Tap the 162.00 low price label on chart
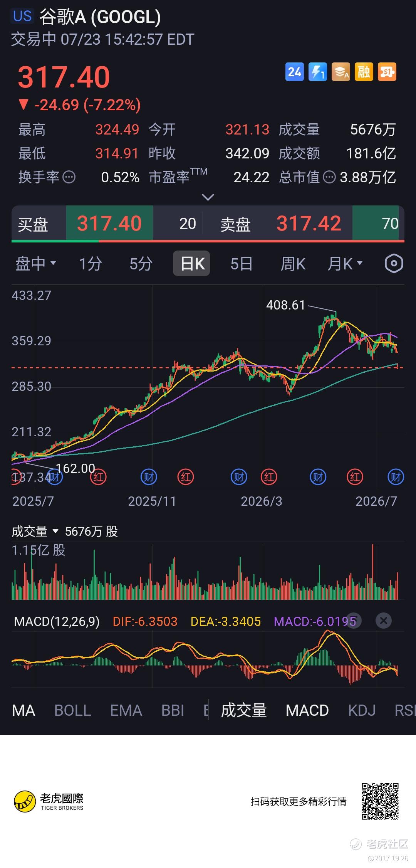416x868 pixels. (75, 468)
